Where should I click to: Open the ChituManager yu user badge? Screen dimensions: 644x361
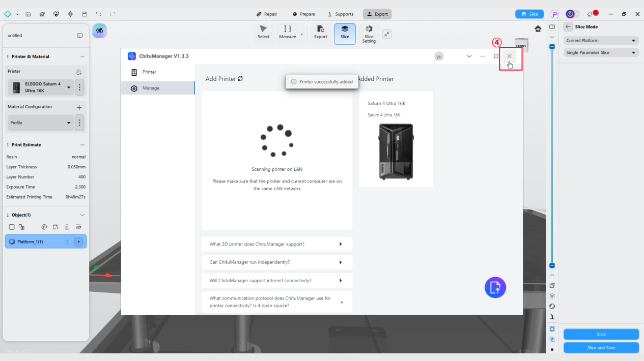[x=438, y=56]
